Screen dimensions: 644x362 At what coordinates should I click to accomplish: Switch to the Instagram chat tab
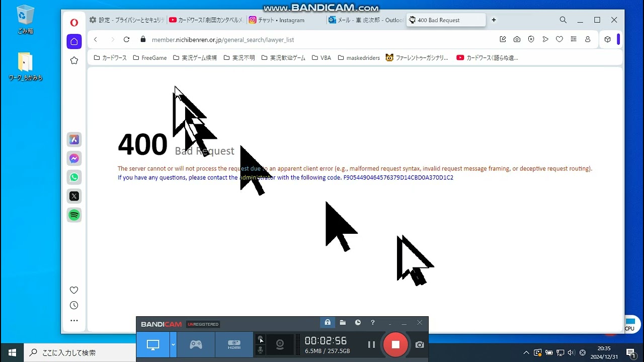coord(284,20)
